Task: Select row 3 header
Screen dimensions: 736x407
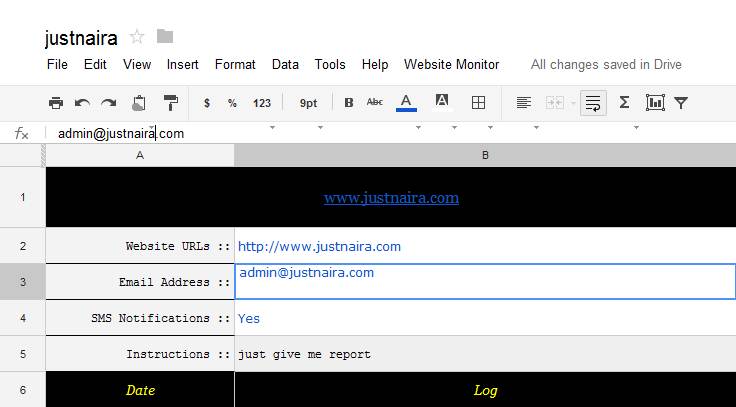Action: [x=23, y=282]
